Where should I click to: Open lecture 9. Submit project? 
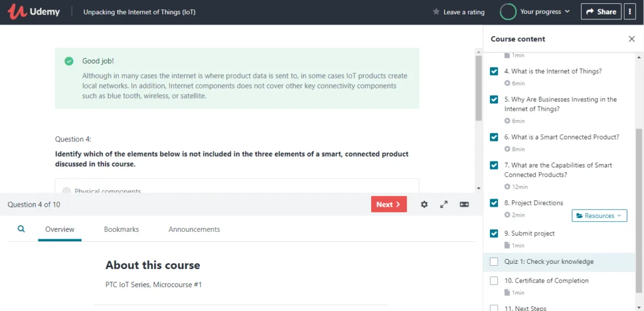[530, 234]
